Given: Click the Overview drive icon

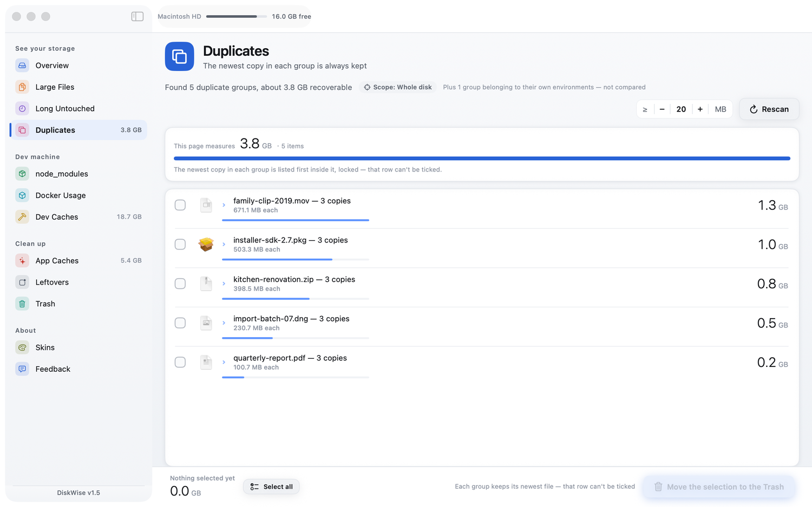Looking at the screenshot, I should pyautogui.click(x=22, y=65).
